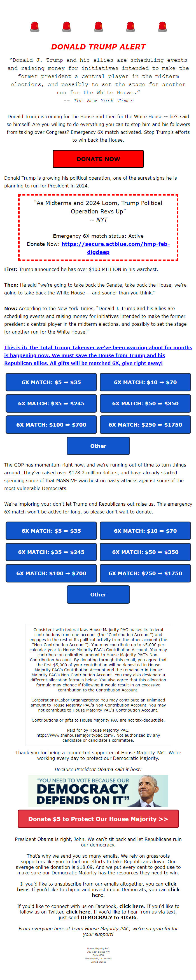The height and width of the screenshot is (980, 196).
Task: Select first 6X MATCH: $250 → $1750 button
Action: [145, 425]
